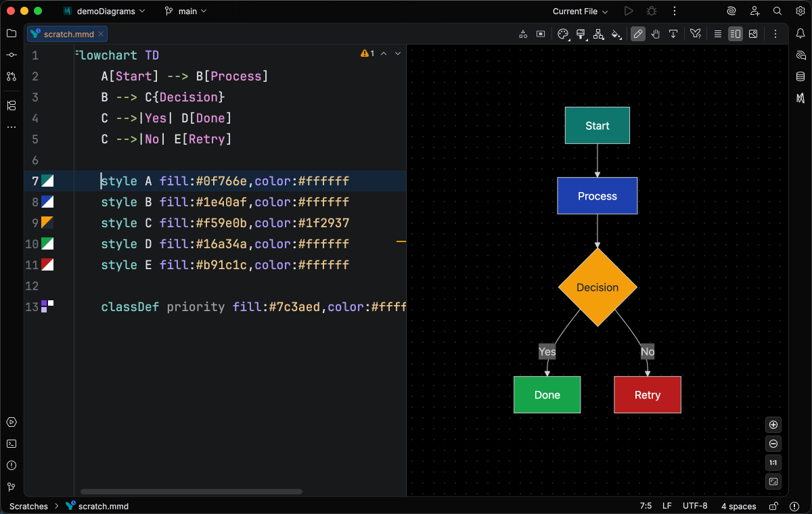This screenshot has height=514, width=812.
Task: Toggle the pencil edit mode button
Action: [638, 34]
